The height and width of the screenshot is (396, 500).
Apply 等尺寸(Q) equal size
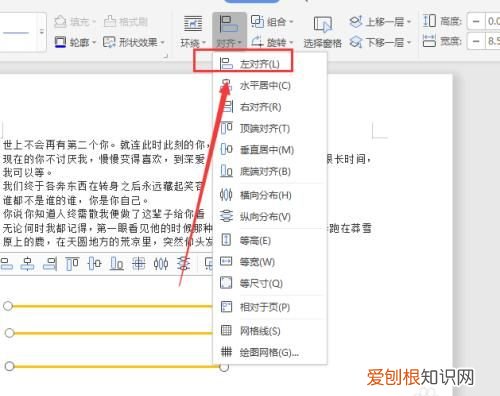pyautogui.click(x=270, y=283)
